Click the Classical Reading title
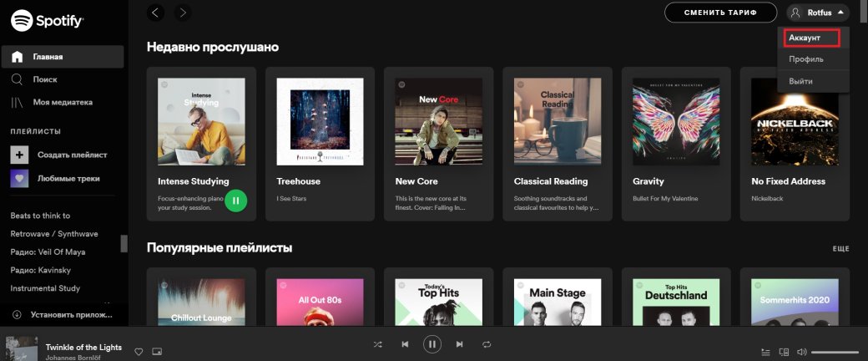Image resolution: width=868 pixels, height=361 pixels. pyautogui.click(x=551, y=181)
